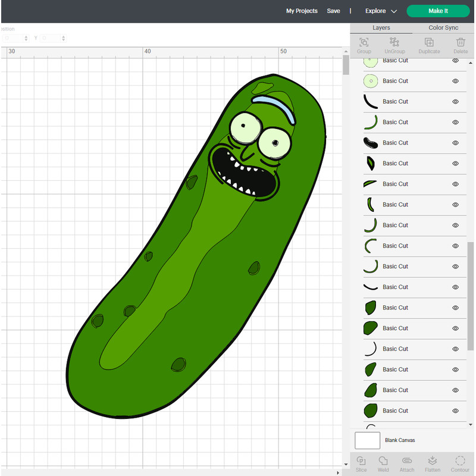Expand the UnGroup option

[x=394, y=46]
